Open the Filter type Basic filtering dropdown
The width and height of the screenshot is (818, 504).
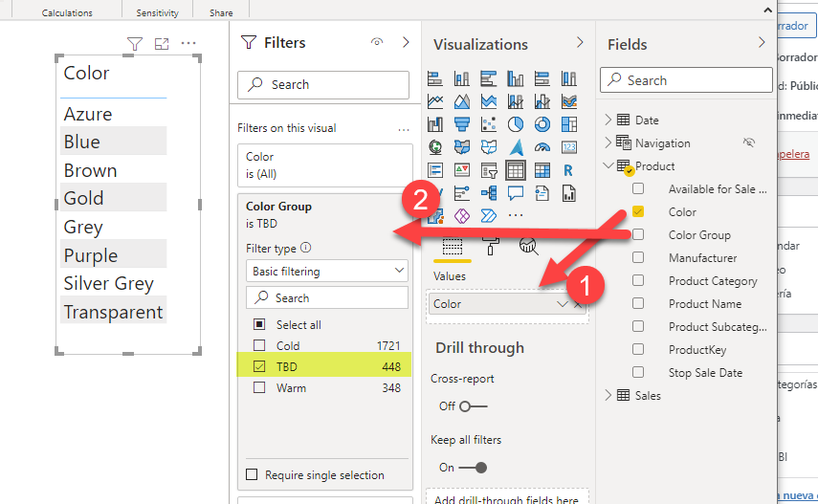pyautogui.click(x=326, y=272)
